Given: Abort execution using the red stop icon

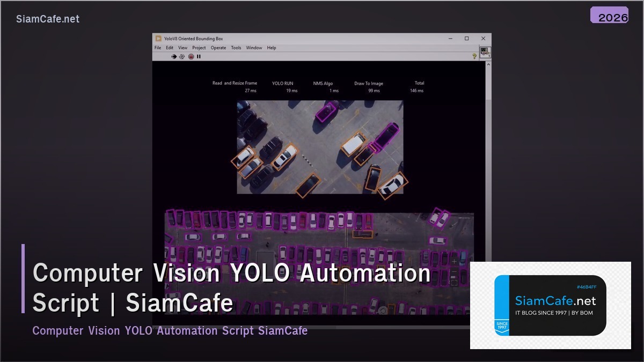Looking at the screenshot, I should (x=190, y=56).
